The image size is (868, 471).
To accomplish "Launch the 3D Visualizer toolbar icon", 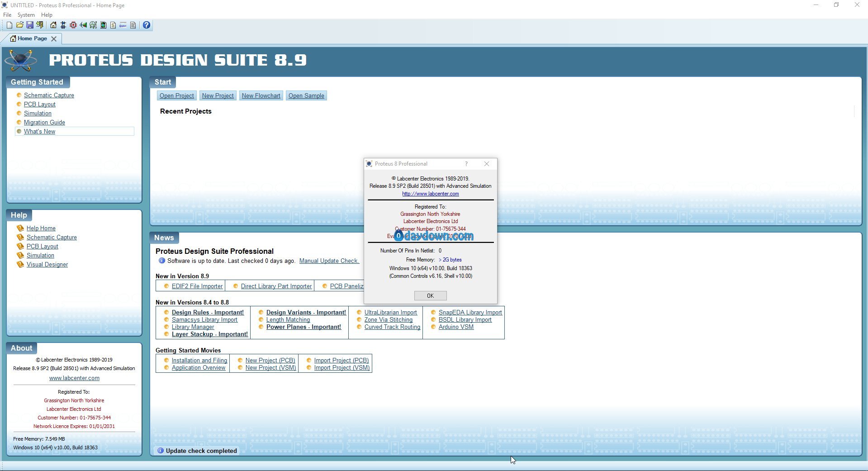I will click(x=83, y=25).
